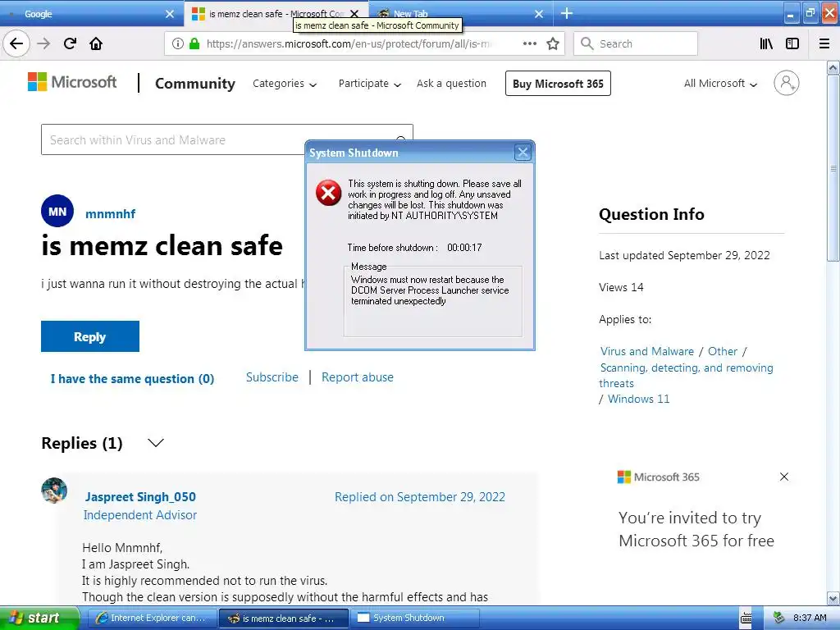The width and height of the screenshot is (840, 630).
Task: Open the Community header link
Action: pos(195,84)
